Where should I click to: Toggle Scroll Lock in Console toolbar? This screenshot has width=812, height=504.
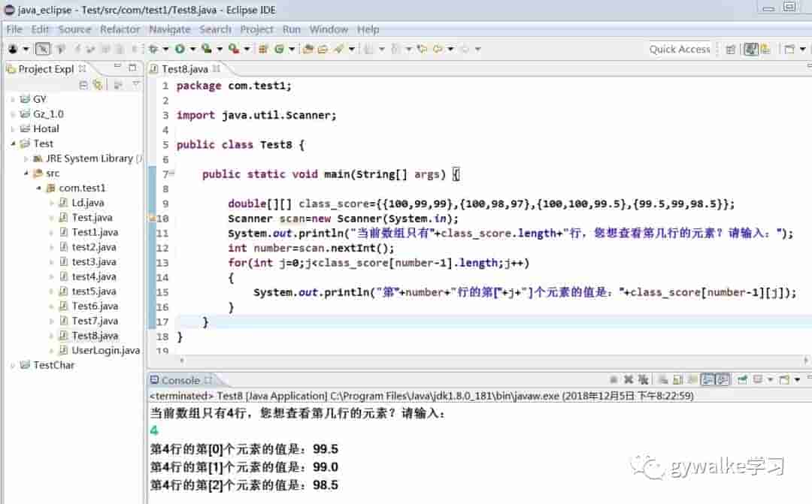[677, 380]
